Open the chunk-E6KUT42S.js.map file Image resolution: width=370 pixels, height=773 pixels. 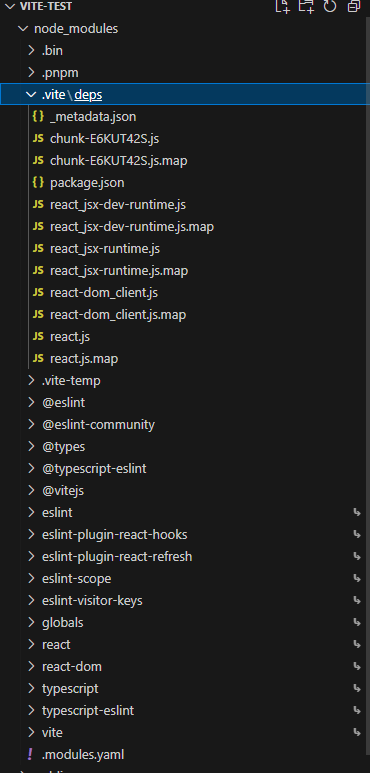click(x=118, y=161)
